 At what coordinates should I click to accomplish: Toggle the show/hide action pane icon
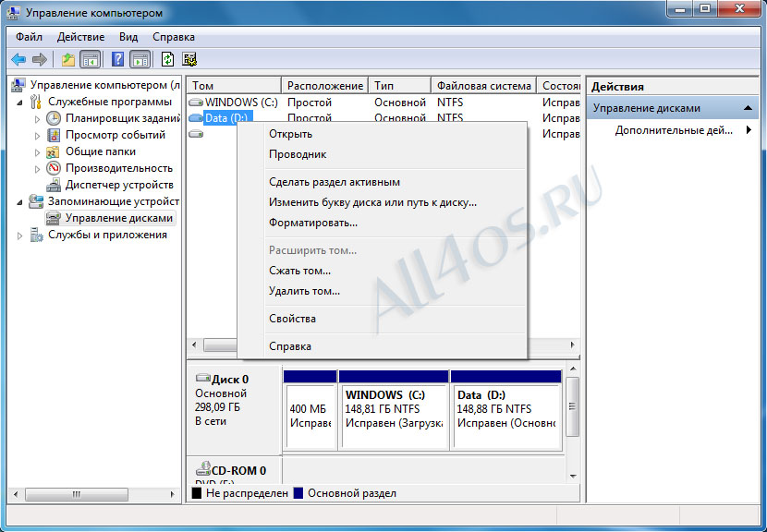tap(140, 60)
